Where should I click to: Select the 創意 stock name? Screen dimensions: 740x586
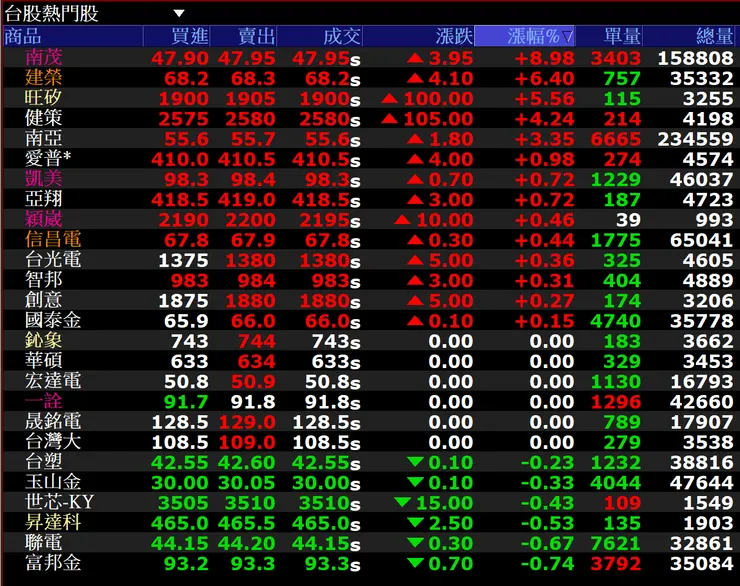[x=43, y=300]
